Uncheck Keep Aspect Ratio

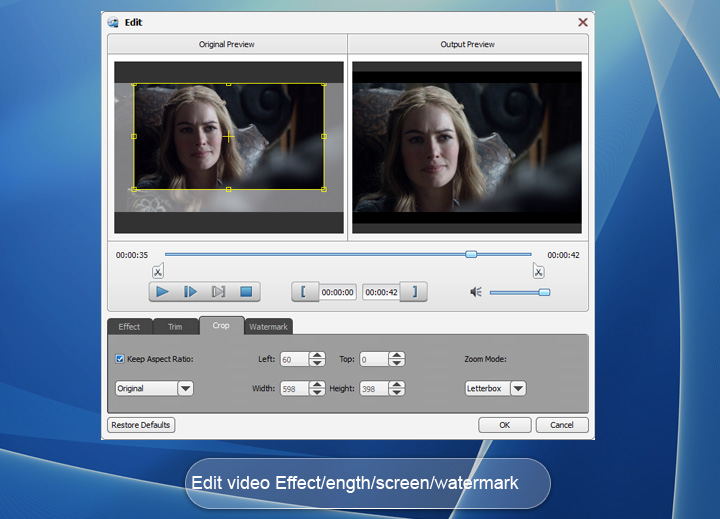click(120, 359)
